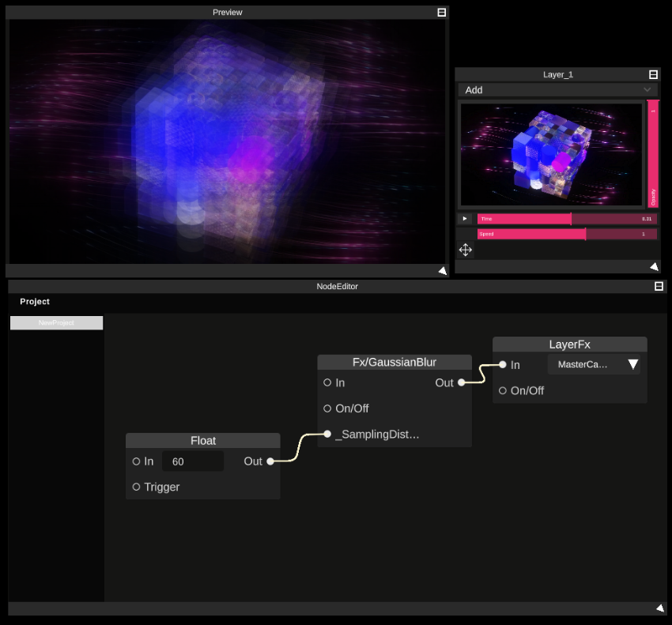Toggle On/Off on the Fx/GaussianBlur node
This screenshot has height=625, width=672.
coord(327,408)
